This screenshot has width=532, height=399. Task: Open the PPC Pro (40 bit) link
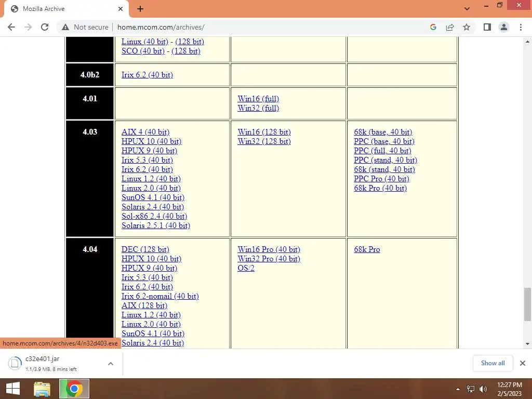coord(381,179)
